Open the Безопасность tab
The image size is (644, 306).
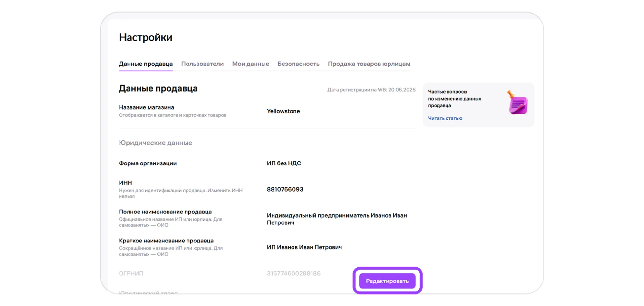click(298, 64)
